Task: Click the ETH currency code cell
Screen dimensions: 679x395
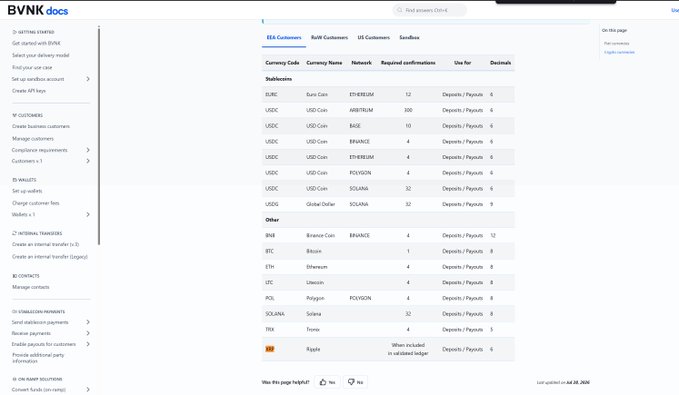Action: point(270,267)
